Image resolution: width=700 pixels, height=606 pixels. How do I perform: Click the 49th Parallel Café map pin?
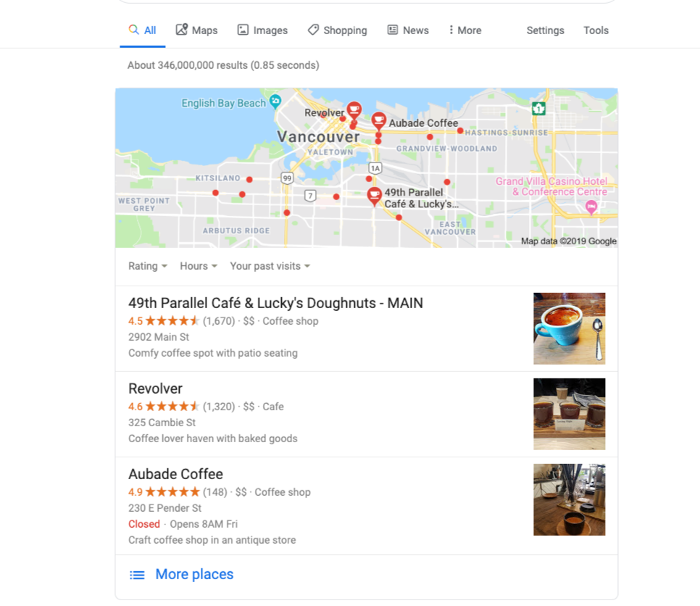(374, 196)
